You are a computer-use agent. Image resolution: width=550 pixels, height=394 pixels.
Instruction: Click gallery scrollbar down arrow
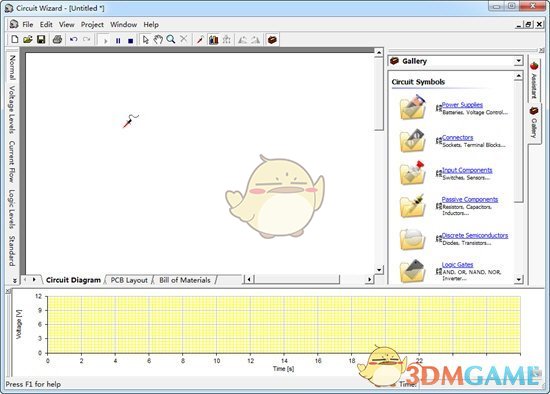click(x=519, y=280)
